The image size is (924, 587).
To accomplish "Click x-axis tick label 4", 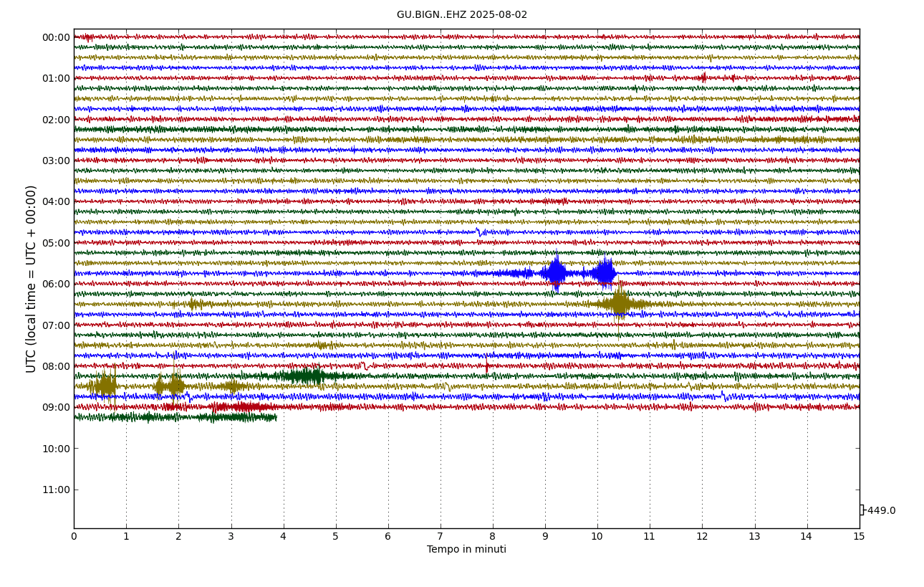I will coord(283,537).
